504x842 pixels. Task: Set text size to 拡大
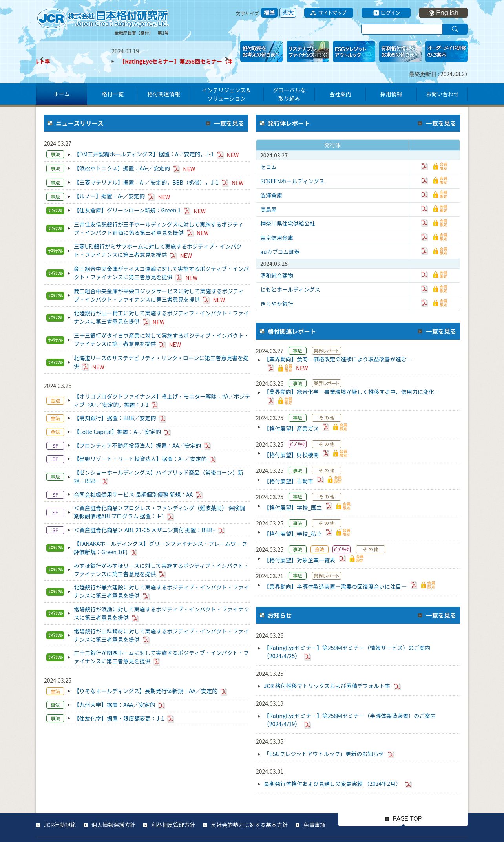(288, 13)
